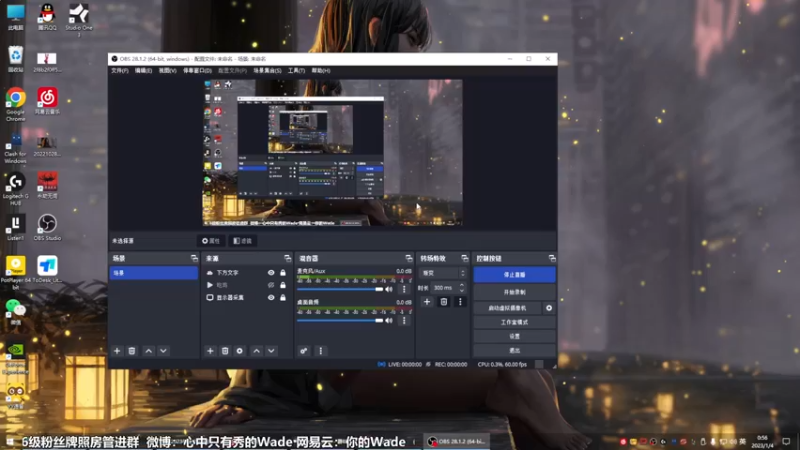This screenshot has width=800, height=450.
Task: Mute the desktop audio speaker icon
Action: 389,320
